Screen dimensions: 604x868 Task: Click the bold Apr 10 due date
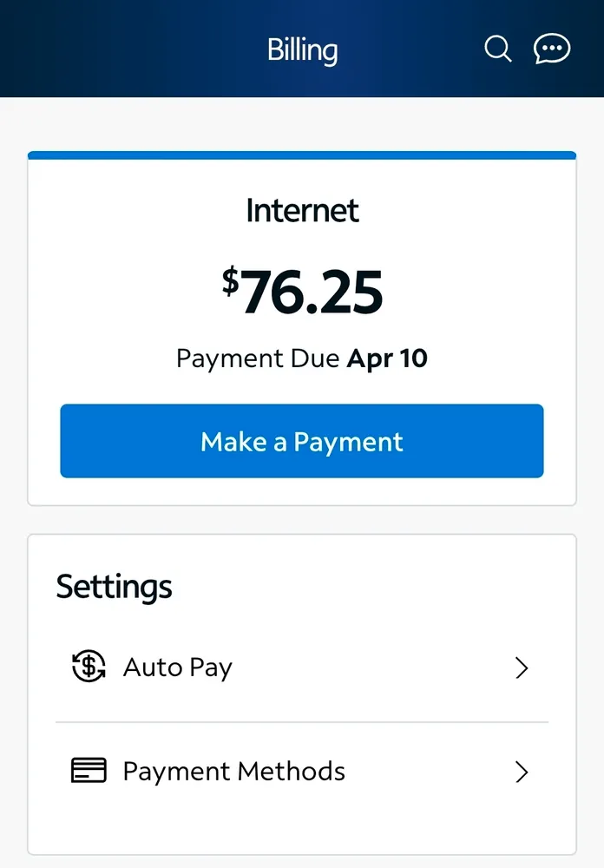tap(387, 358)
